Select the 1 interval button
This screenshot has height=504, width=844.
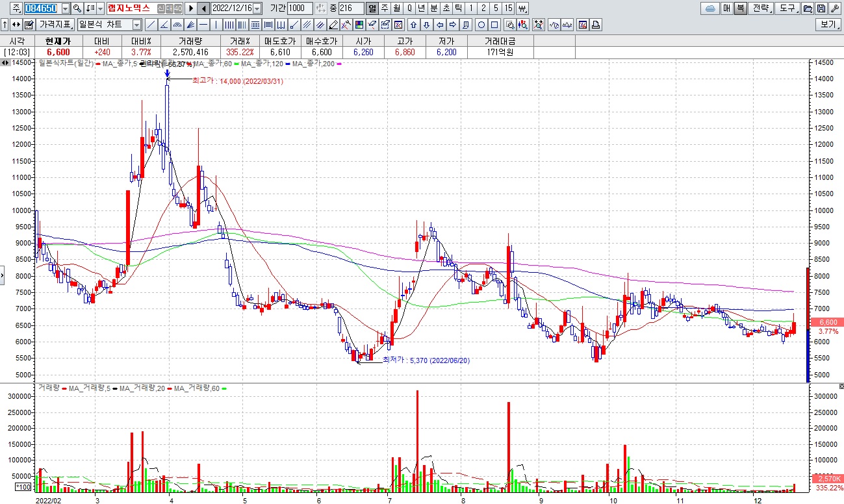tap(470, 8)
